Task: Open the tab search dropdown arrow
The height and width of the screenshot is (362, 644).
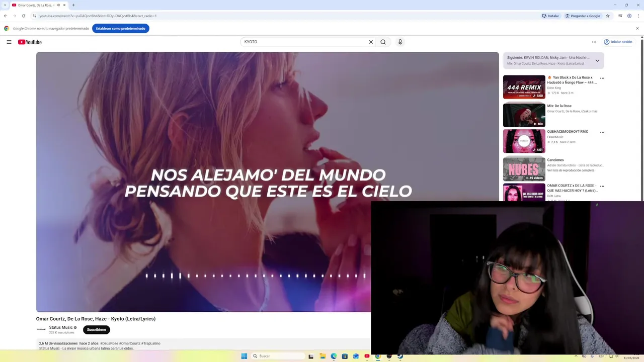Action: (5, 5)
